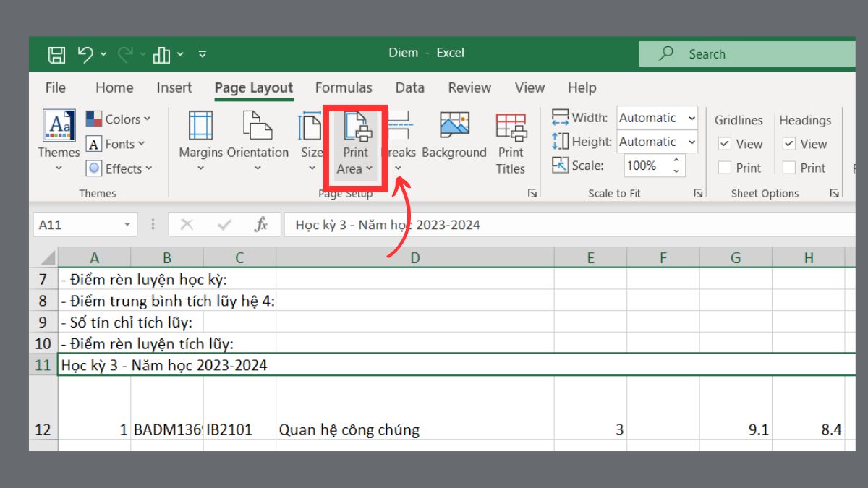868x488 pixels.
Task: Click the Cancel X formula bar icon
Action: coord(187,225)
